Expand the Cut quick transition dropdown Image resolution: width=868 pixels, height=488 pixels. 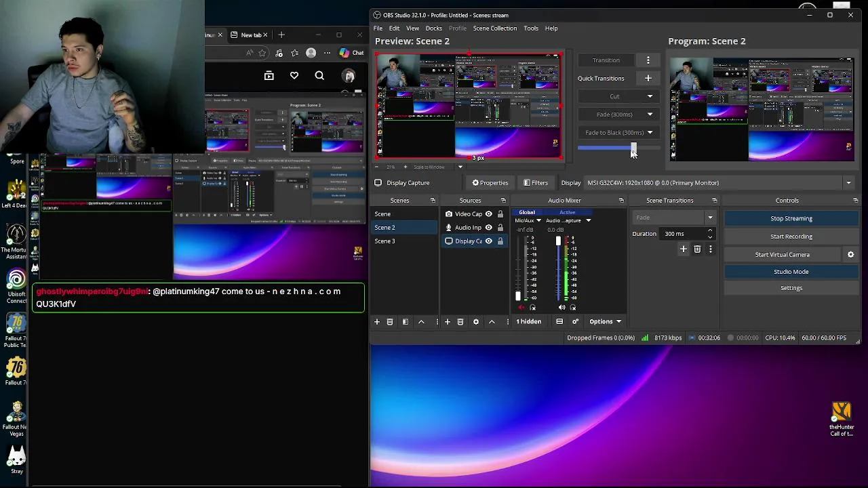click(650, 96)
